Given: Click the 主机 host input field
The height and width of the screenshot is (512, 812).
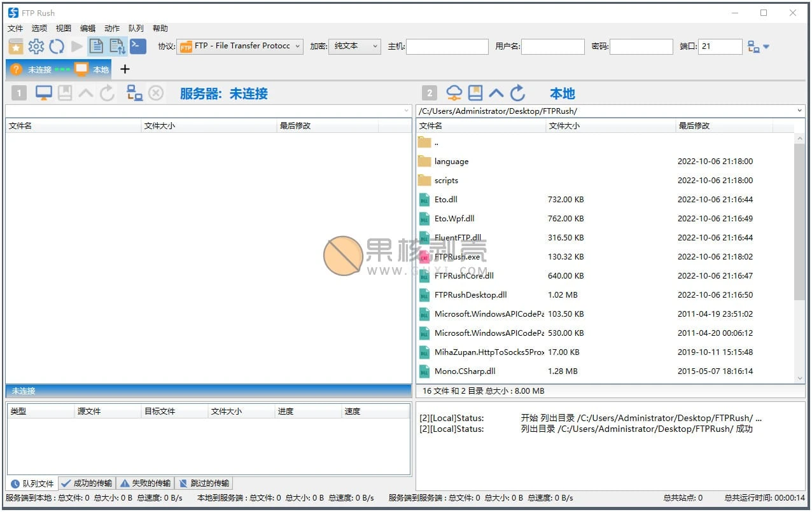Looking at the screenshot, I should click(x=447, y=46).
